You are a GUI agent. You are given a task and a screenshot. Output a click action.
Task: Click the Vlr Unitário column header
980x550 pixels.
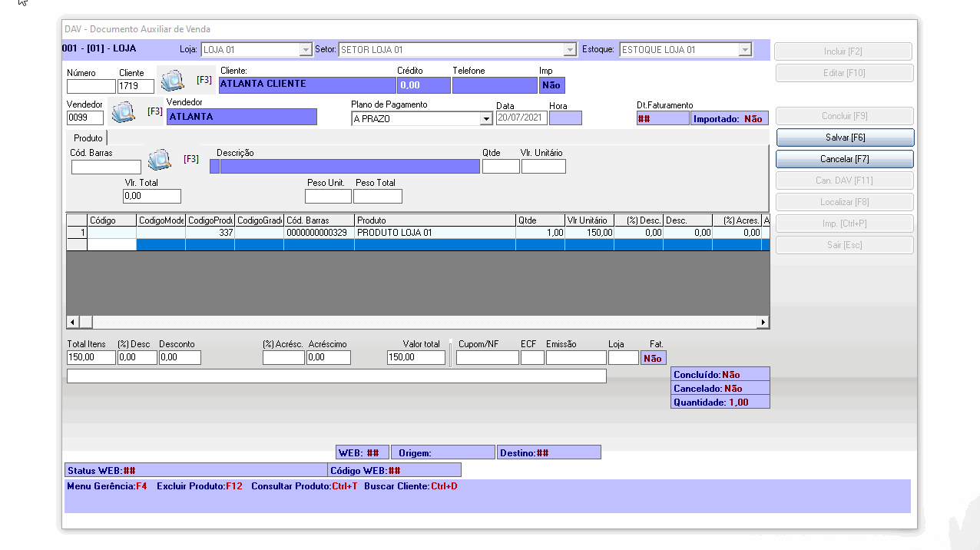pyautogui.click(x=589, y=220)
